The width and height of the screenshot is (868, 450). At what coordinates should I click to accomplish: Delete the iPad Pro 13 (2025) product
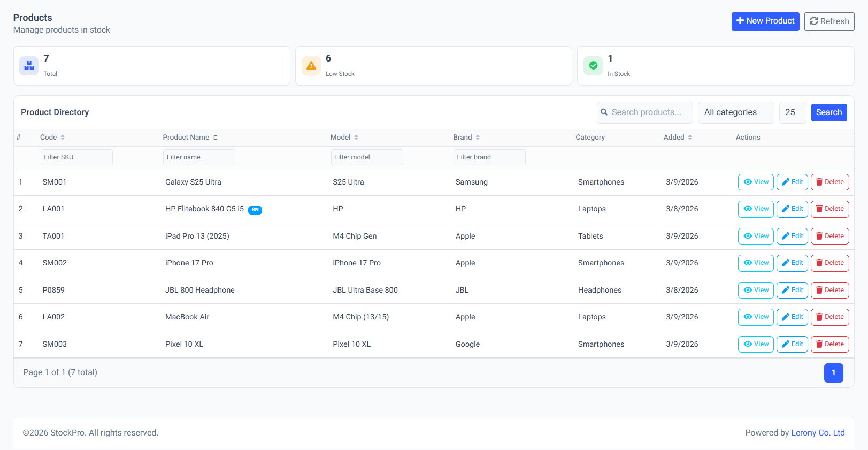(x=829, y=236)
